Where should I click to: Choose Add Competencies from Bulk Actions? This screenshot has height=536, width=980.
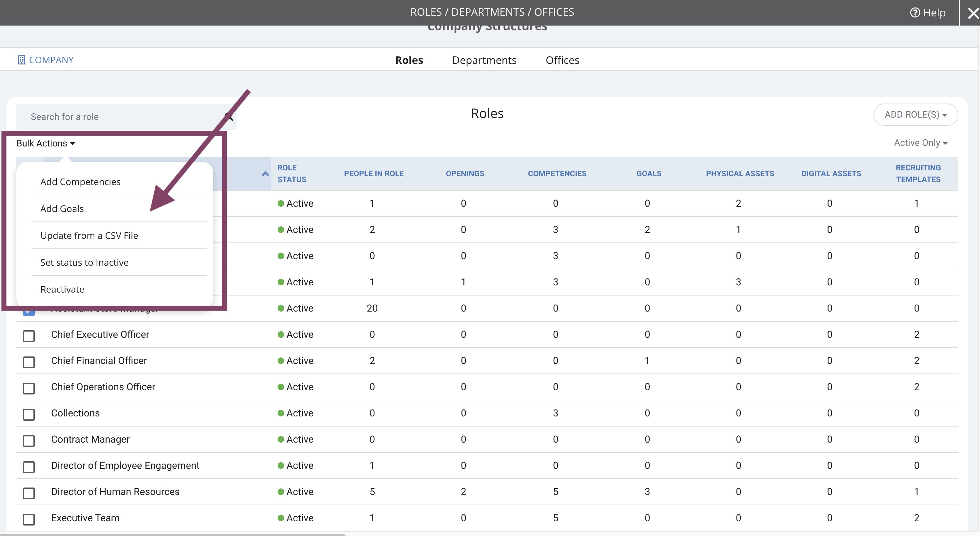[80, 182]
